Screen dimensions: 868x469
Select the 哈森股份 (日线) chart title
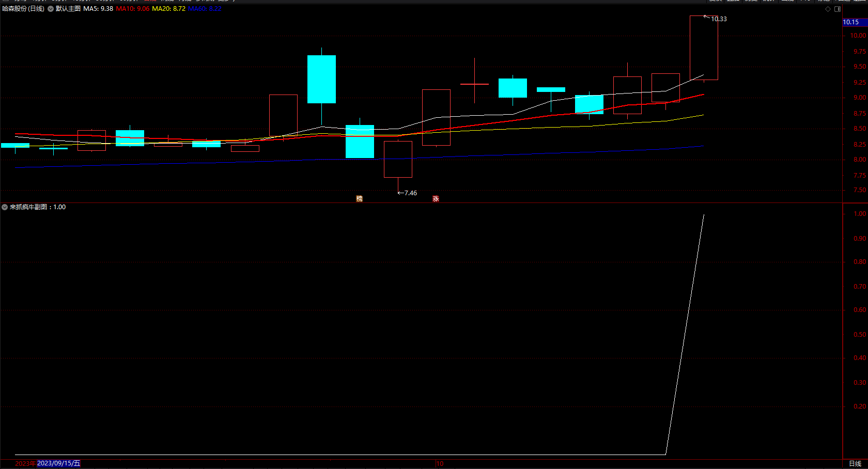coord(23,9)
